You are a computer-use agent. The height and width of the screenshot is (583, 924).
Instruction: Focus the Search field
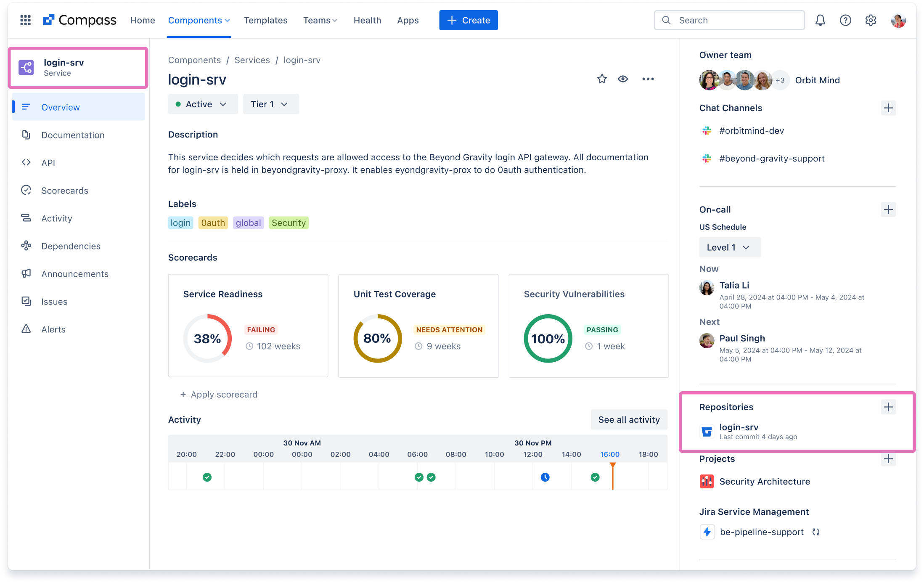tap(729, 20)
